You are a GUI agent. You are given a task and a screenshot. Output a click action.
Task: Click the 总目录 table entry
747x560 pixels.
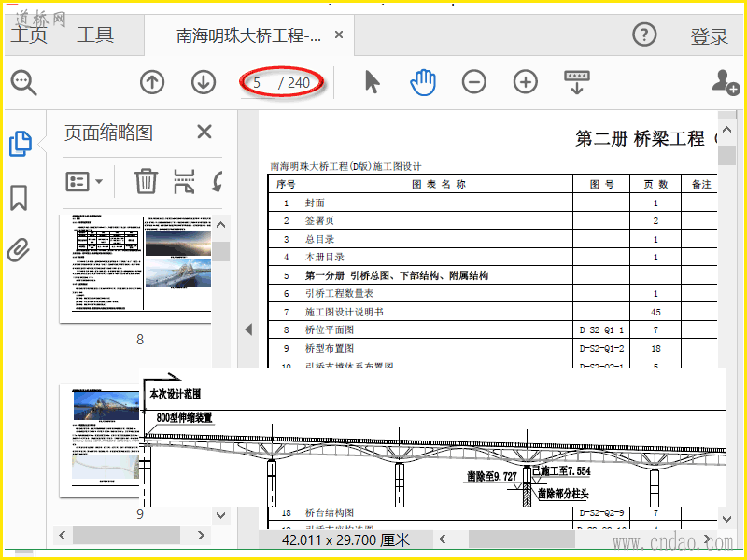[x=319, y=239]
